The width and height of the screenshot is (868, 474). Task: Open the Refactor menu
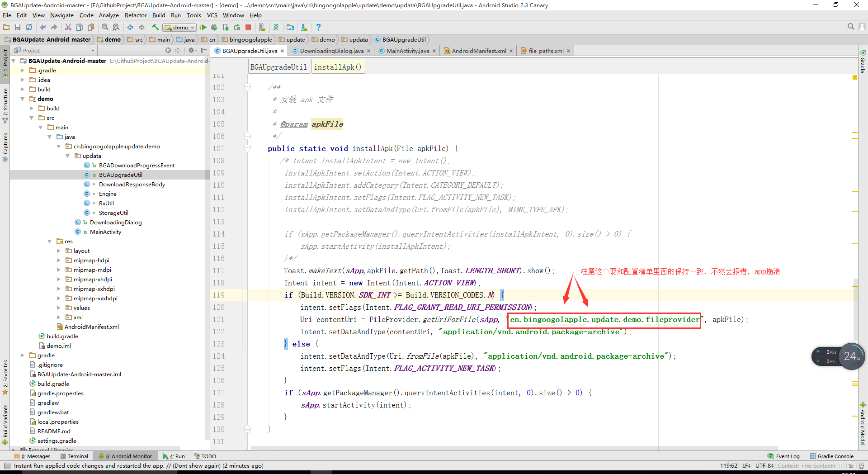(136, 15)
